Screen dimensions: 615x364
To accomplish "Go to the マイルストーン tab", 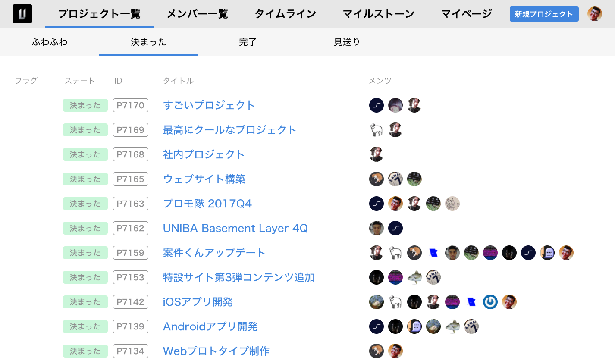I will point(378,14).
